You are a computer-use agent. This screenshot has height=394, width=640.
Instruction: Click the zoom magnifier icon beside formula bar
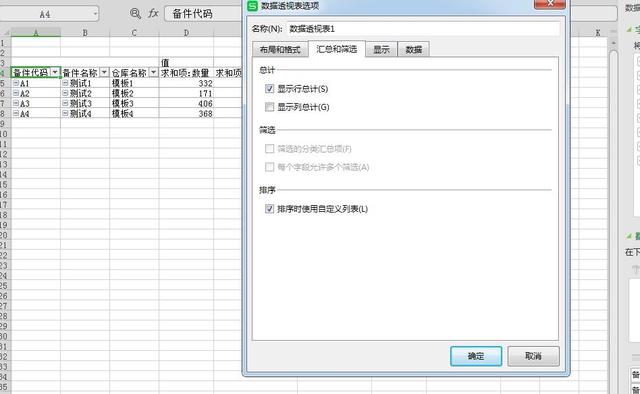(x=135, y=13)
